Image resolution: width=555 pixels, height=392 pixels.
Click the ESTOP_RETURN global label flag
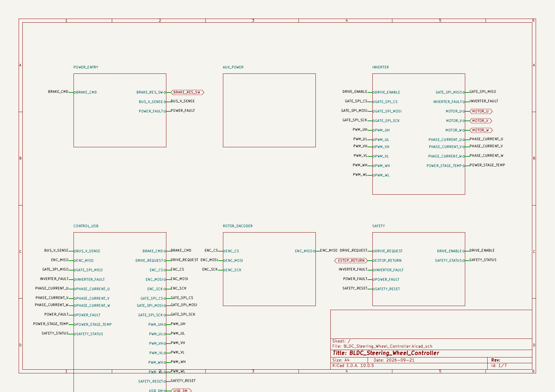pos(351,261)
